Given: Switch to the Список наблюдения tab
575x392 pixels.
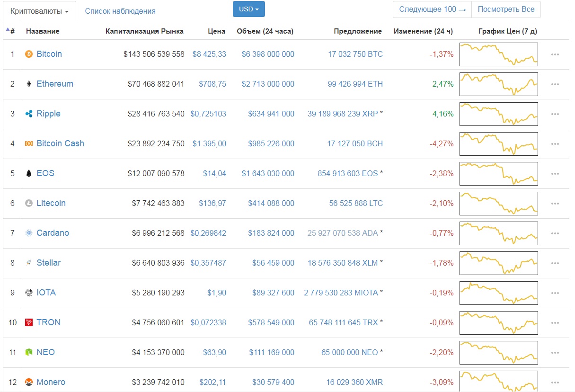Looking at the screenshot, I should (x=120, y=11).
